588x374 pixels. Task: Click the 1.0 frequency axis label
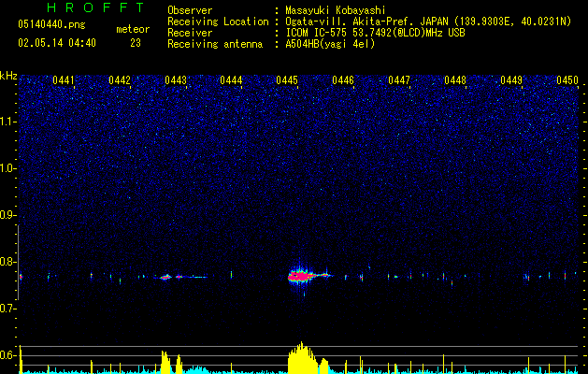pyautogui.click(x=8, y=168)
